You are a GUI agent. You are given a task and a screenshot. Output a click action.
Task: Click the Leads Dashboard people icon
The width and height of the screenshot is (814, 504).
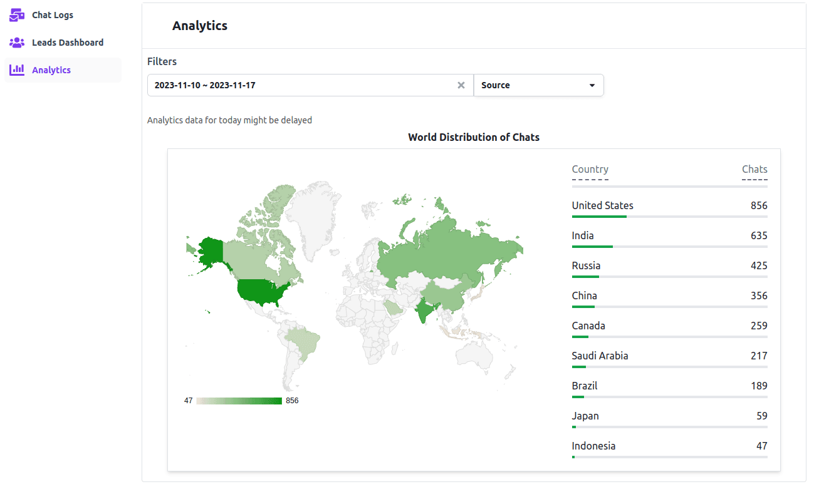(17, 43)
